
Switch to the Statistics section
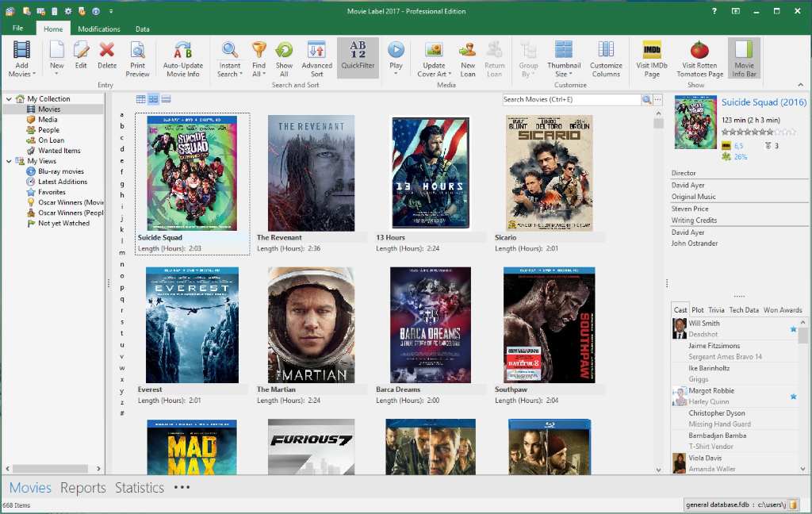click(x=140, y=488)
